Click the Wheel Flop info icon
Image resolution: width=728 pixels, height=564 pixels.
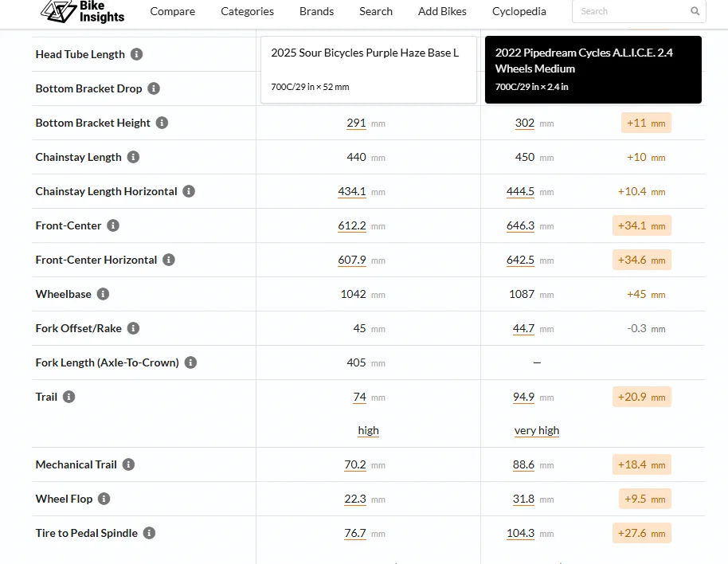coord(104,499)
